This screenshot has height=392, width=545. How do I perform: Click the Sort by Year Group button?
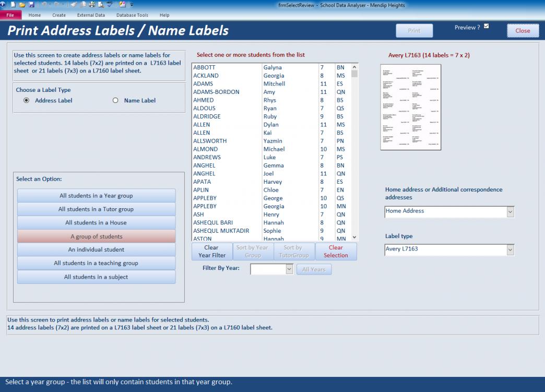point(253,251)
